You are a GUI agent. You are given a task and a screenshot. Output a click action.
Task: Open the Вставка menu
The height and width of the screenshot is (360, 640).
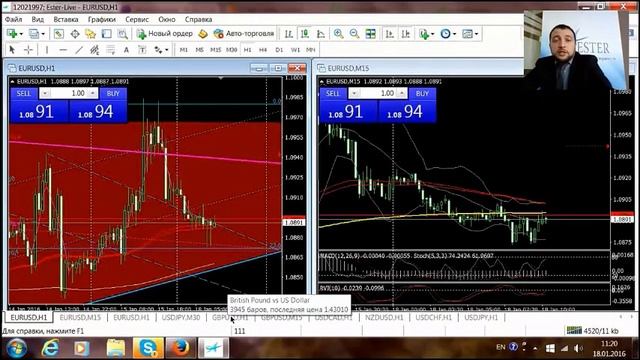pyautogui.click(x=66, y=19)
